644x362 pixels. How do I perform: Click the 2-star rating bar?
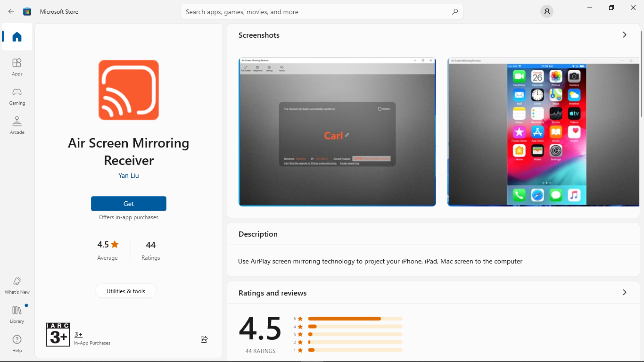[355, 342]
